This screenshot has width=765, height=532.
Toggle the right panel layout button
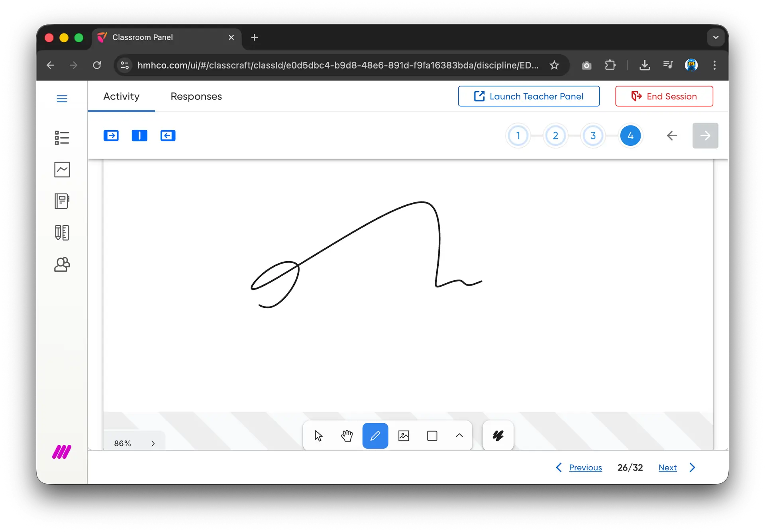tap(168, 136)
